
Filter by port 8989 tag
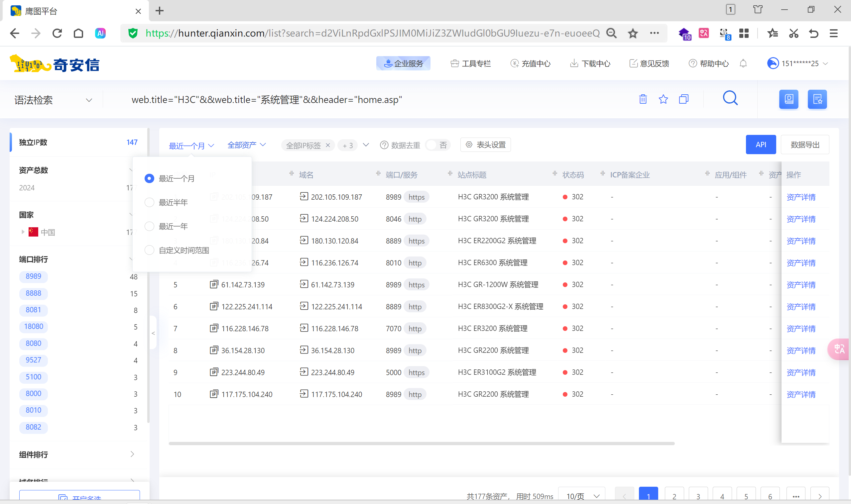click(x=33, y=276)
